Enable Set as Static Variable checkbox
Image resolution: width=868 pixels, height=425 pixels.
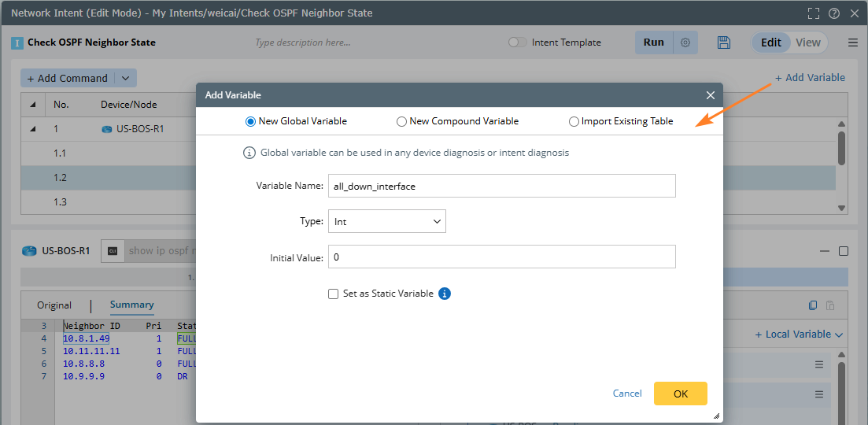334,294
